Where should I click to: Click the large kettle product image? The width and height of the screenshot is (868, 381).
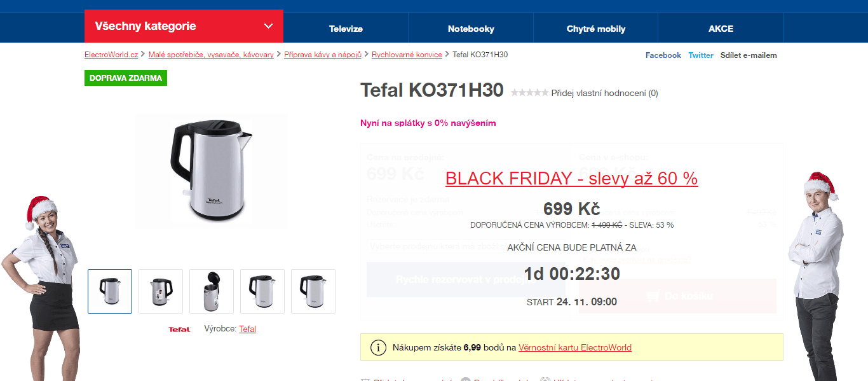(x=211, y=171)
